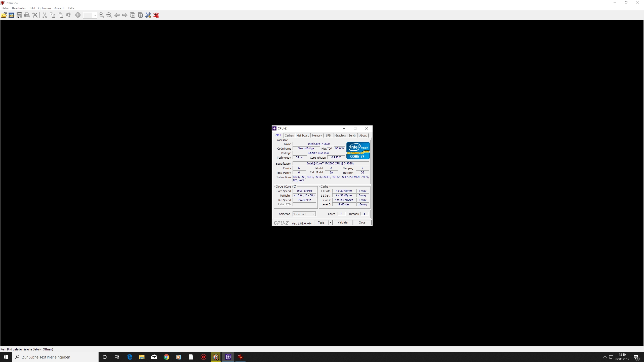Open the Optionen menu
Viewport: 644px width, 362px height.
[x=44, y=8]
